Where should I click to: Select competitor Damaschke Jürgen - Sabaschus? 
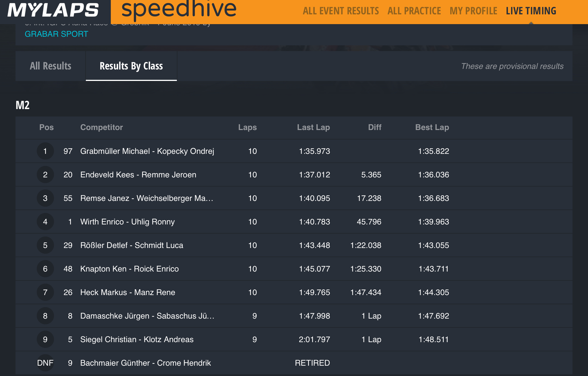pos(147,316)
